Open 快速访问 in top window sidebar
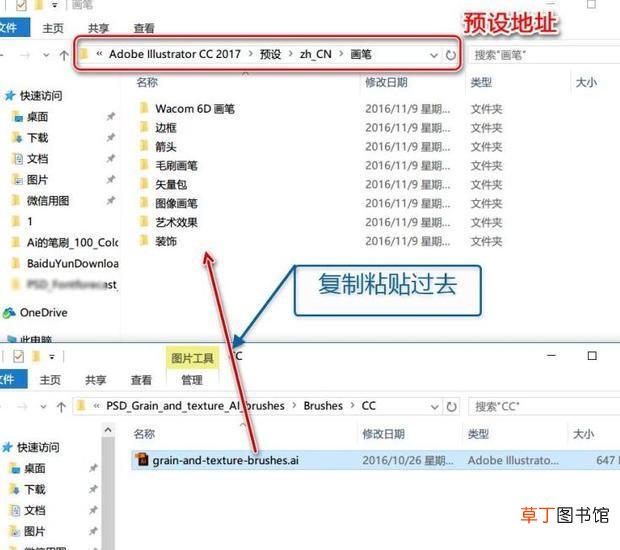This screenshot has width=620, height=550. point(41,96)
